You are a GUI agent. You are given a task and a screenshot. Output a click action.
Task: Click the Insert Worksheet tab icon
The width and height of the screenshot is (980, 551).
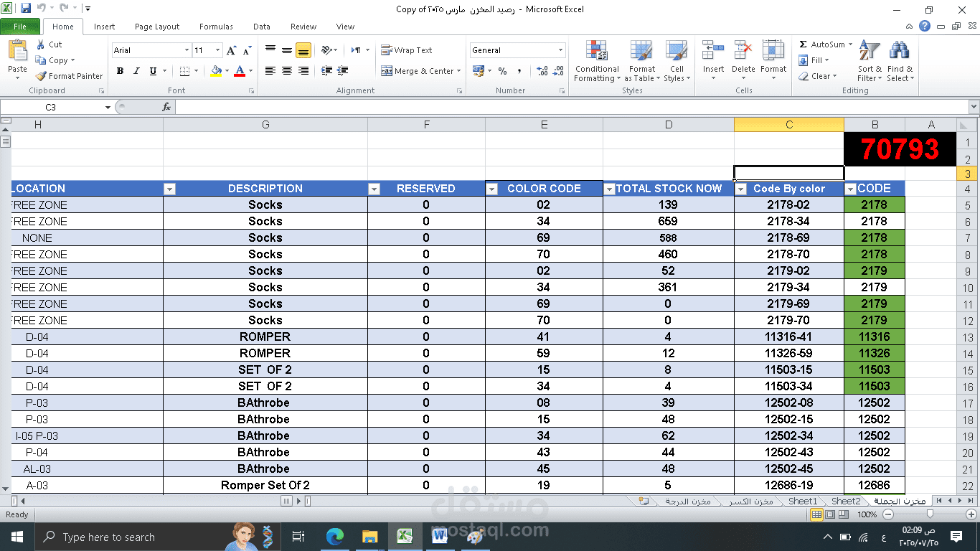tap(644, 501)
